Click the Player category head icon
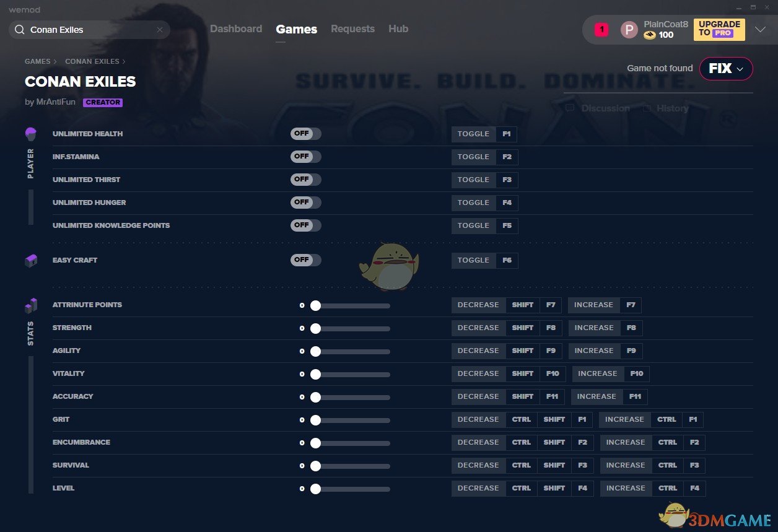 tap(30, 134)
